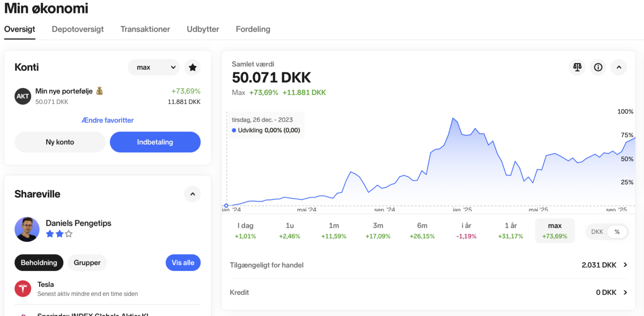This screenshot has width=644, height=316.
Task: Click the Indbetaling button
Action: [x=155, y=142]
